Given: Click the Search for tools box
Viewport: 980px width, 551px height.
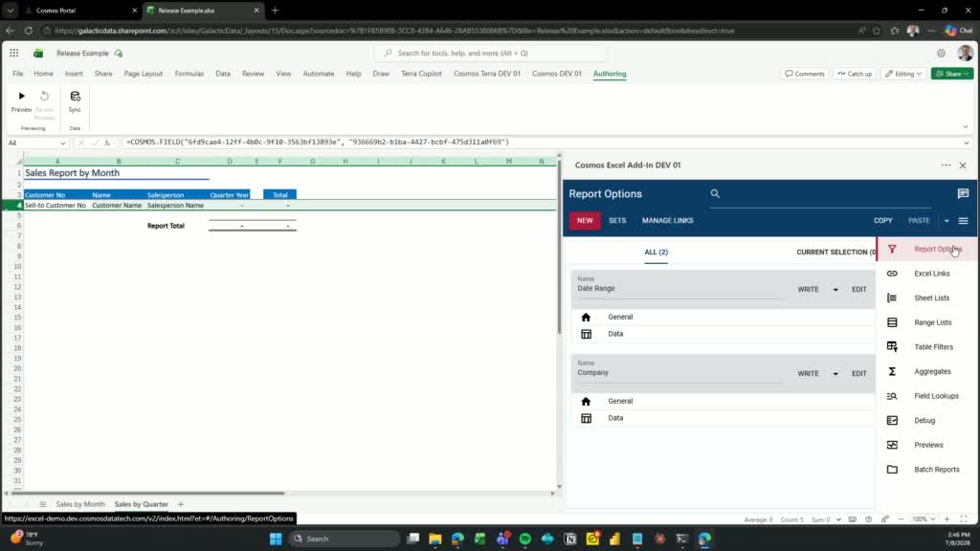Looking at the screenshot, I should 491,54.
